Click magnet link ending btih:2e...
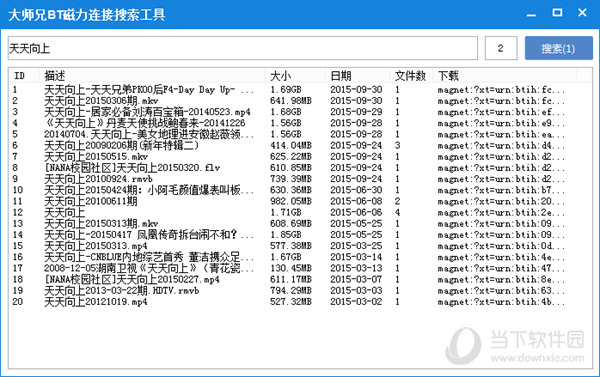 (x=501, y=212)
